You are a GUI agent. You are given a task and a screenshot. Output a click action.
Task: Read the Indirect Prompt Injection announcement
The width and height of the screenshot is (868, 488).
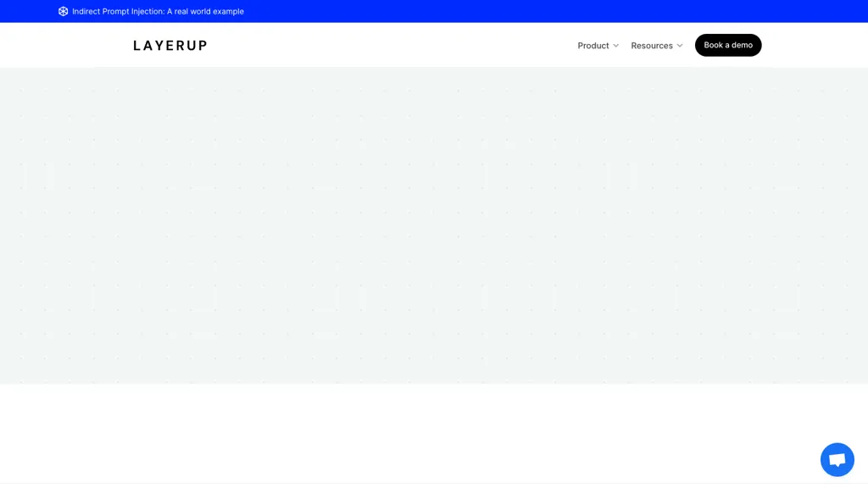158,11
